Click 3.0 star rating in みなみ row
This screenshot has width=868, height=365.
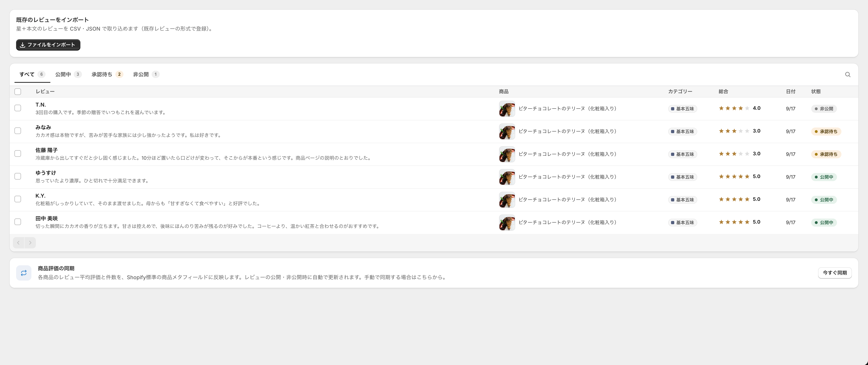739,131
